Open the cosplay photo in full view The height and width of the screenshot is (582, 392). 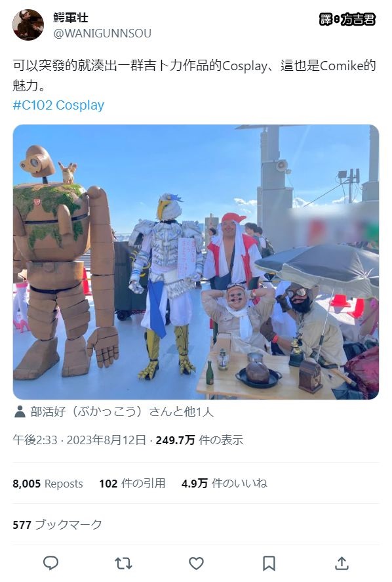(196, 262)
